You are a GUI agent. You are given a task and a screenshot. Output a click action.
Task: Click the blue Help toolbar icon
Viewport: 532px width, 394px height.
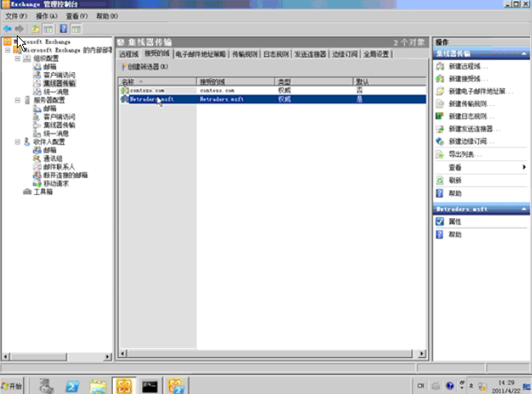[64, 29]
